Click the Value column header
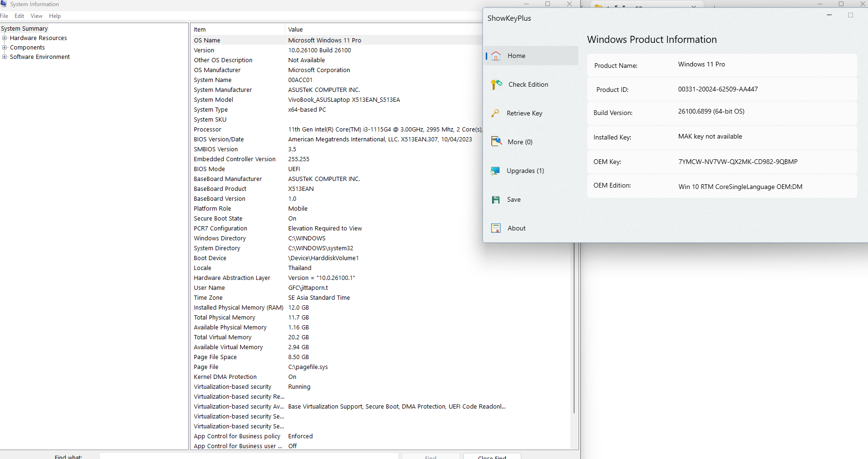This screenshot has width=868, height=459. (296, 30)
